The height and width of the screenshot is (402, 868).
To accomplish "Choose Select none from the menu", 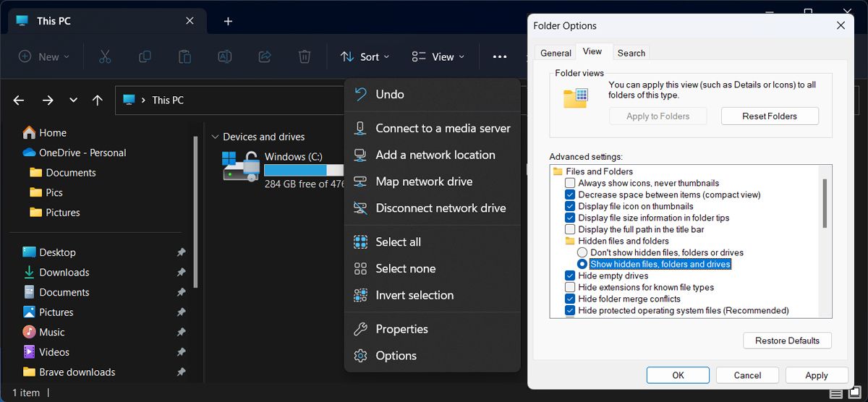I will click(x=433, y=269).
